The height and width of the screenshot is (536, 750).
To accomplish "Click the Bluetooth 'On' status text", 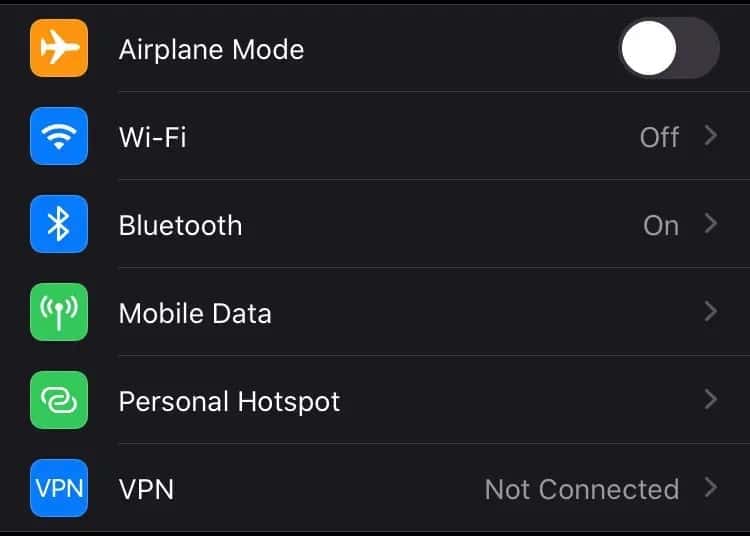I will click(661, 225).
